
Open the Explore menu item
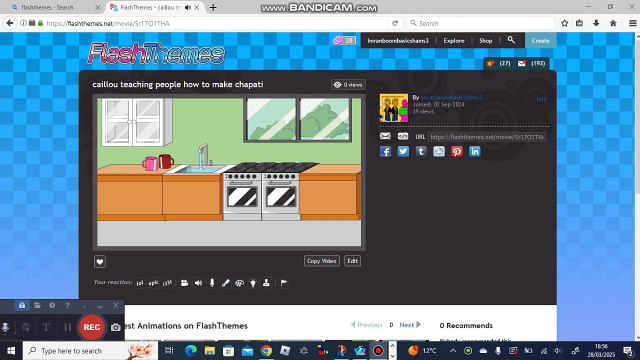pyautogui.click(x=454, y=40)
